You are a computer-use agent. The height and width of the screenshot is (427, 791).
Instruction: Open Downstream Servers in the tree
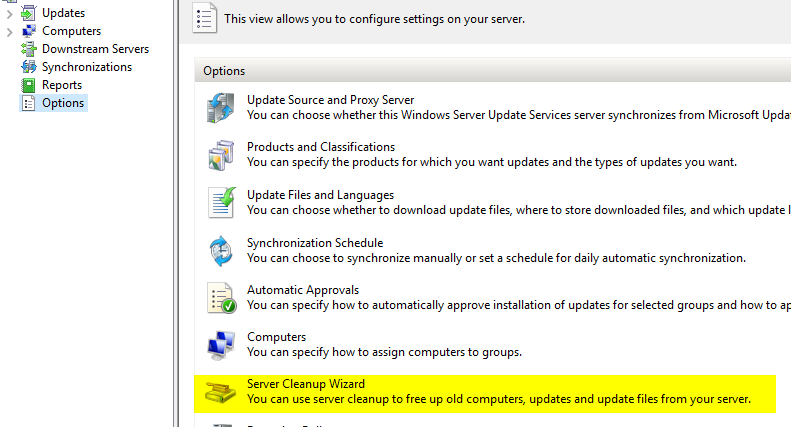(x=95, y=49)
